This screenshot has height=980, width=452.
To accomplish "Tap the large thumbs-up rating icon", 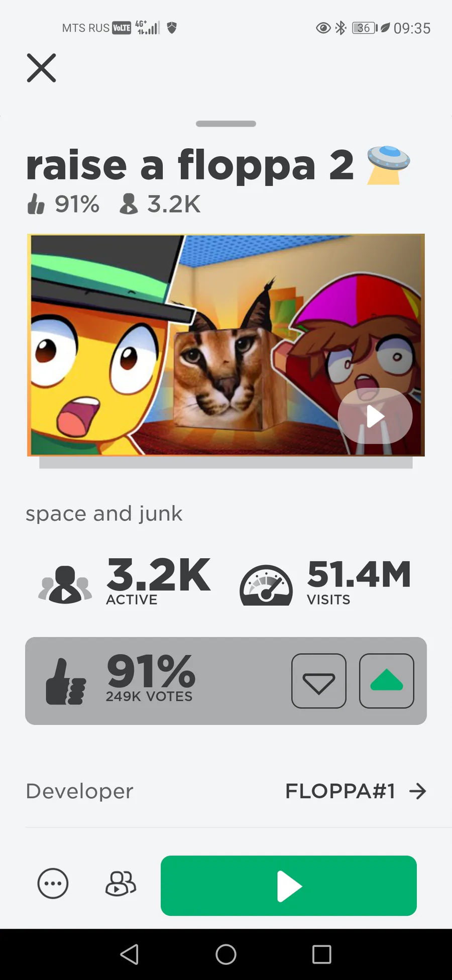I will point(66,682).
